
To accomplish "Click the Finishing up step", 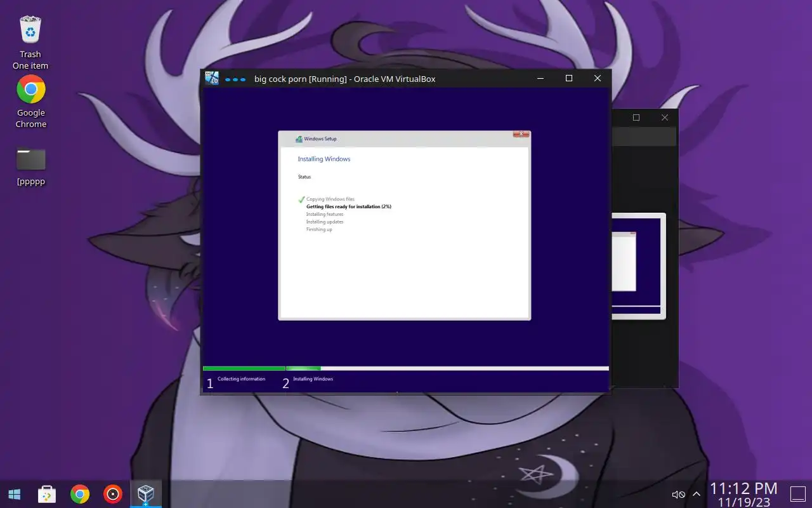I will pyautogui.click(x=319, y=230).
